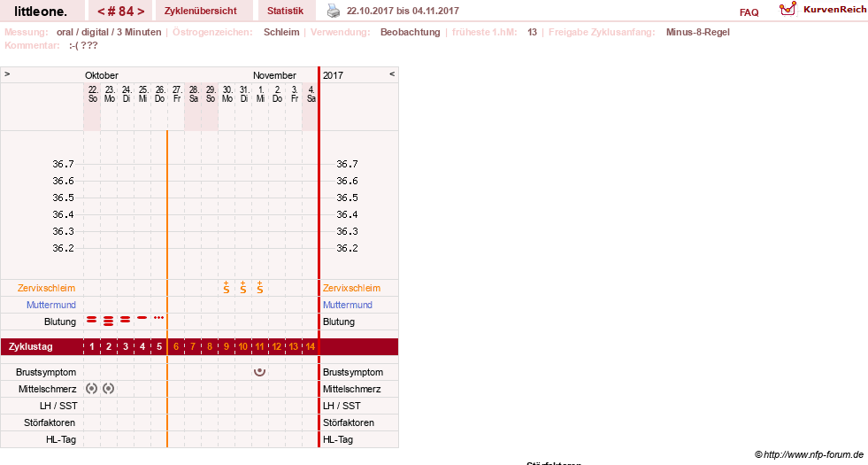Click light bleeding dash on 25. Mi
Screen dimensions: 868x465
point(142,318)
